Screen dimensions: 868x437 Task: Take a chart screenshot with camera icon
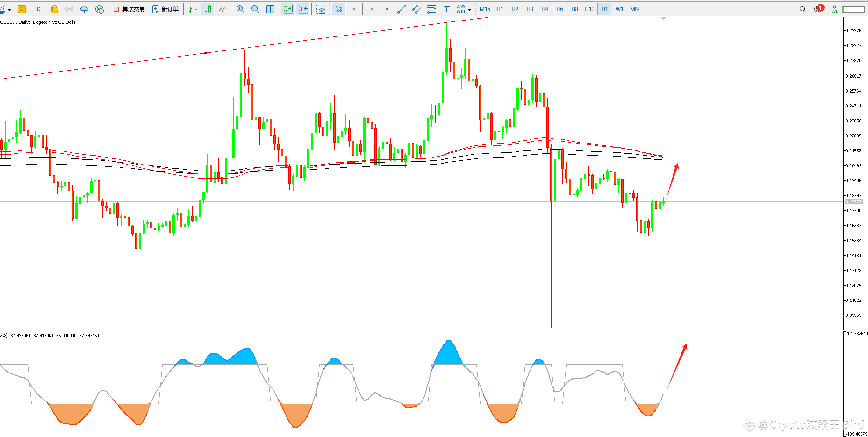pos(321,9)
